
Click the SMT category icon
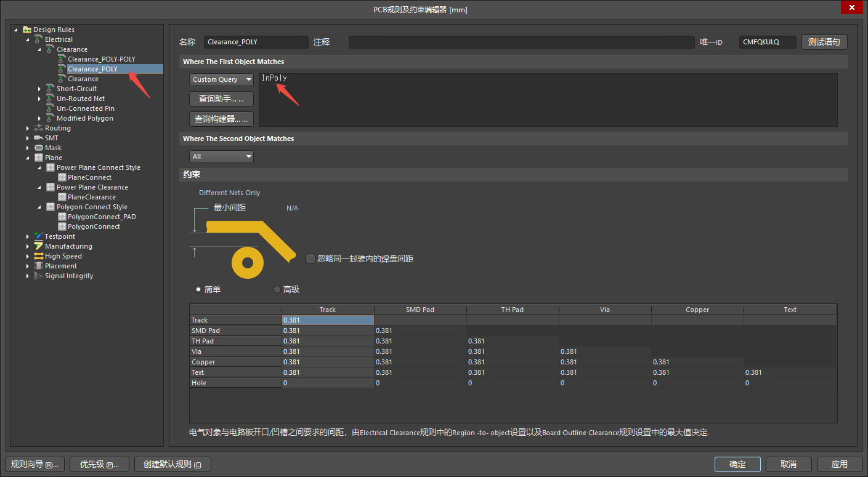[x=39, y=138]
